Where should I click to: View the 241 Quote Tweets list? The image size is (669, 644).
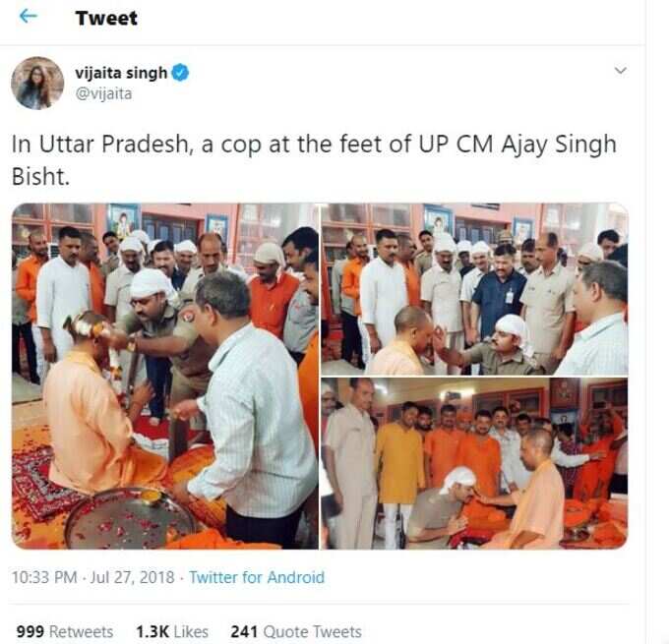(296, 631)
